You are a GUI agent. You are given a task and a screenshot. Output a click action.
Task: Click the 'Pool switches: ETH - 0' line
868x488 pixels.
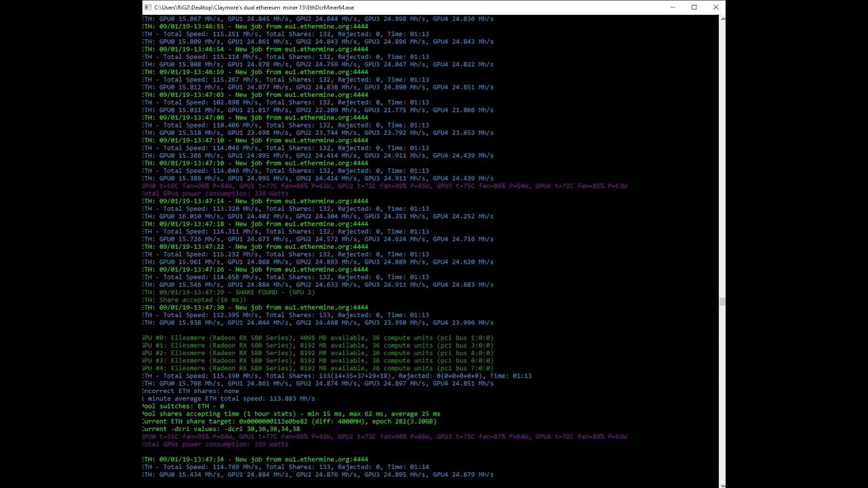pos(183,406)
